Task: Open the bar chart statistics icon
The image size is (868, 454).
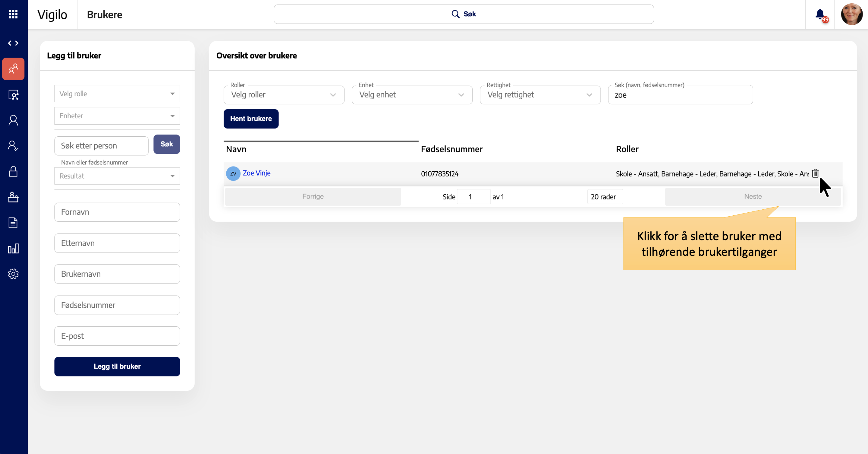Action: pyautogui.click(x=13, y=249)
